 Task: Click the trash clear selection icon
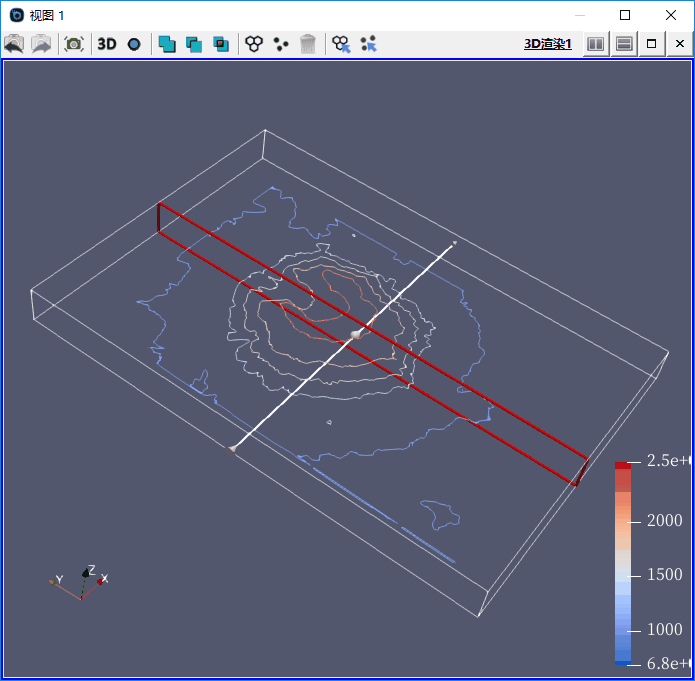coord(308,44)
